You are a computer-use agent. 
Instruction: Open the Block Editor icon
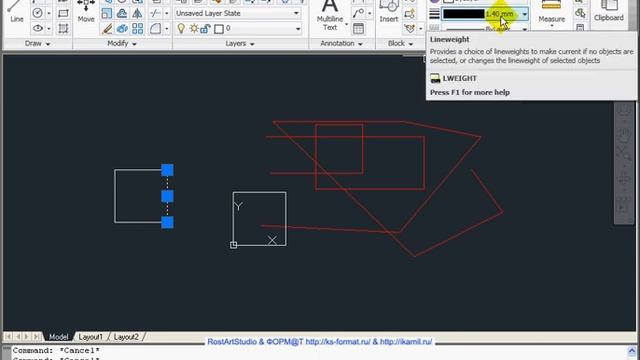click(x=409, y=29)
